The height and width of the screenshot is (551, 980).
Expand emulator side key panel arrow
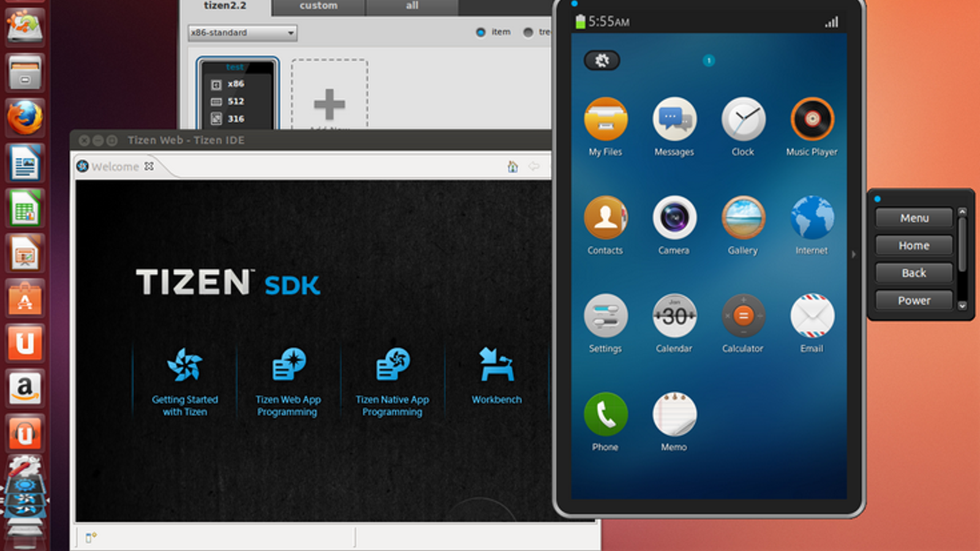coord(854,254)
